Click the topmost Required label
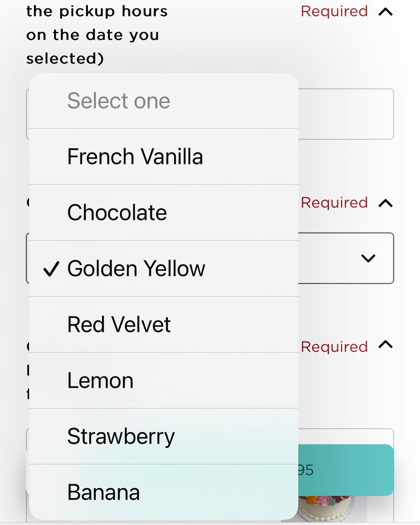The height and width of the screenshot is (525, 420). tap(334, 11)
